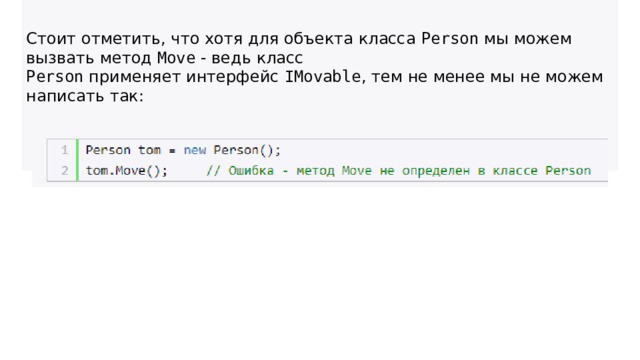640x360 pixels.
Task: Click line number 1 in code block
Action: (x=64, y=150)
